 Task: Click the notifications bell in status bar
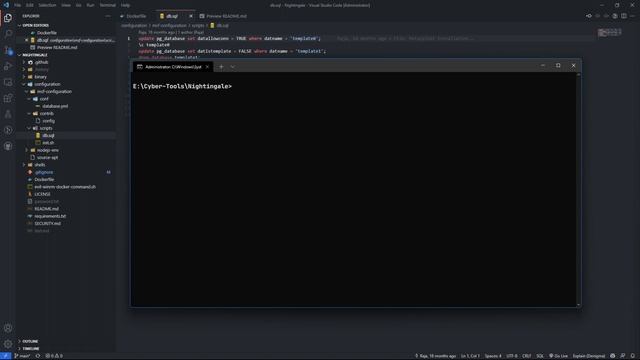click(632, 356)
